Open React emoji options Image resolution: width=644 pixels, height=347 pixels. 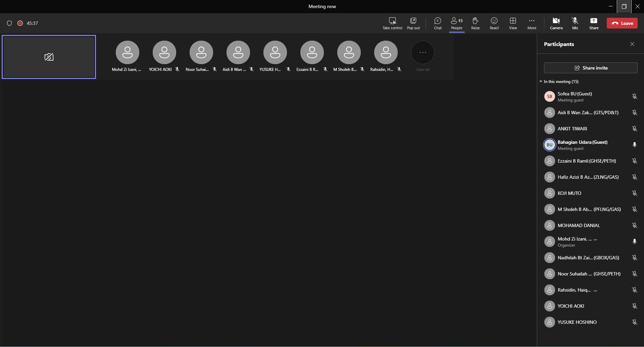pyautogui.click(x=494, y=23)
